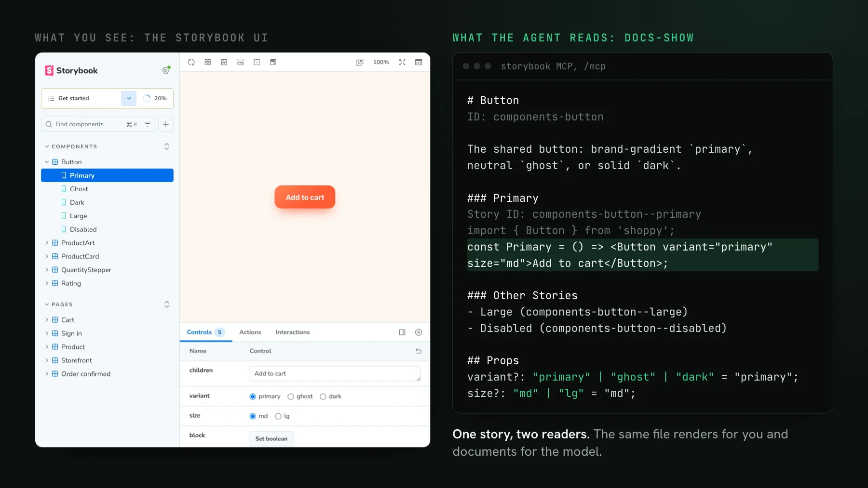Open the Get started dropdown chevron
Screen dimensions: 868x488
point(129,98)
